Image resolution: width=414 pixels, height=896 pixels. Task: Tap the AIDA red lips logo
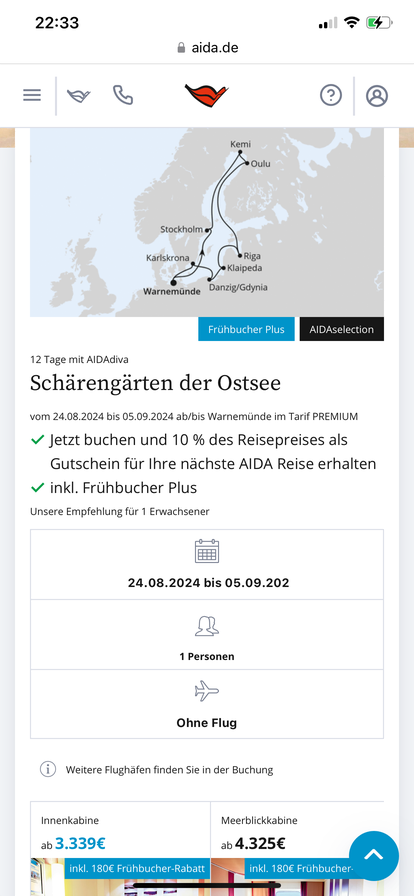click(x=206, y=95)
